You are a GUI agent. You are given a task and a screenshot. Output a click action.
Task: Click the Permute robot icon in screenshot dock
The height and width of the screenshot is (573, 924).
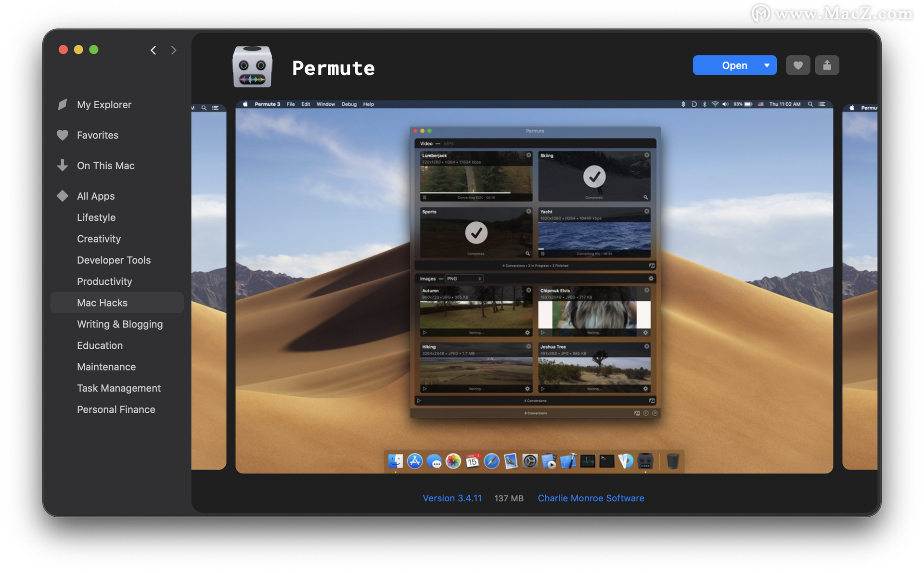[645, 461]
